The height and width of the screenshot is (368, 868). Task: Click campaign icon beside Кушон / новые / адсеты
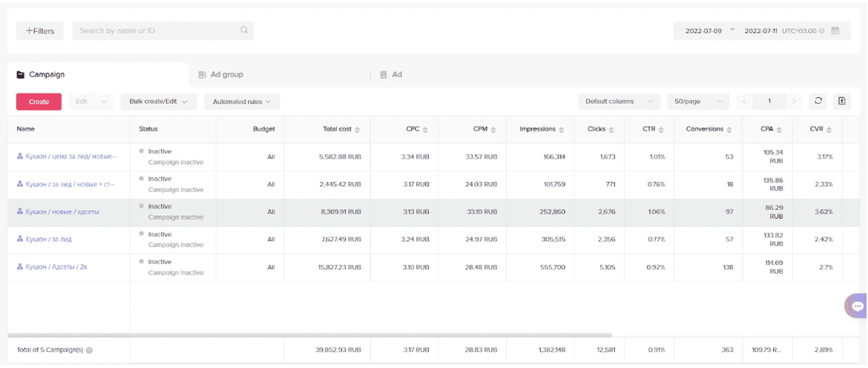(x=20, y=212)
